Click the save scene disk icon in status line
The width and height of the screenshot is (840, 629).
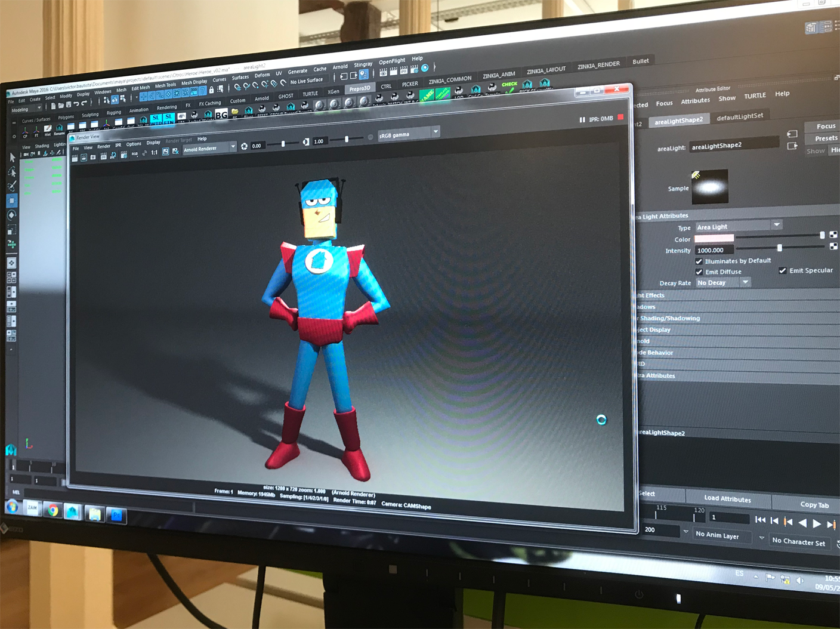point(68,105)
